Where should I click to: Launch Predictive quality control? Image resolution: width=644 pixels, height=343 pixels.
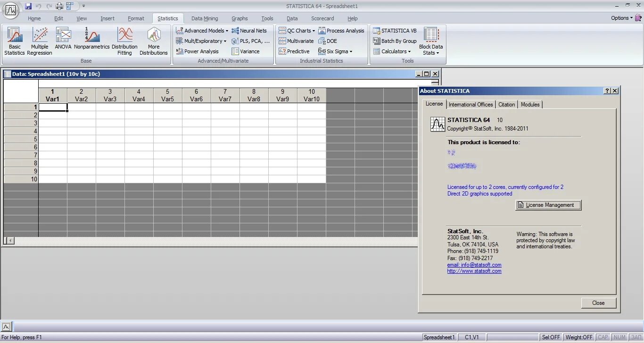pyautogui.click(x=294, y=51)
